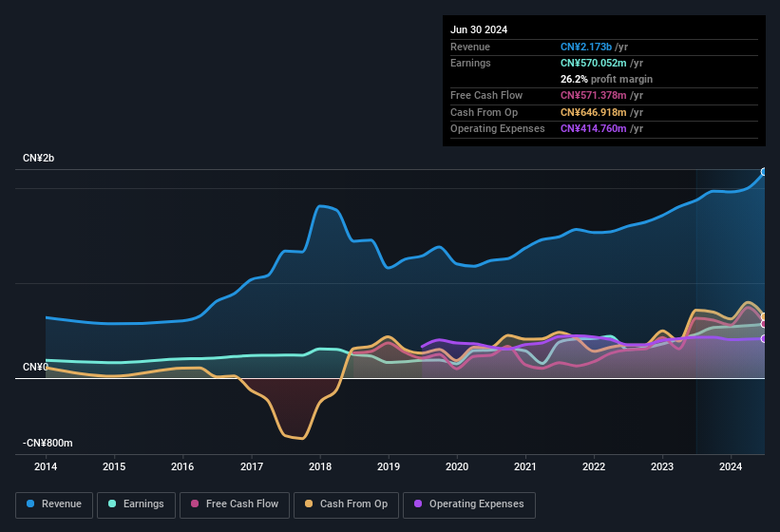The image size is (780, 532).
Task: Click the CN¥2b y-axis label
Action: click(x=38, y=158)
